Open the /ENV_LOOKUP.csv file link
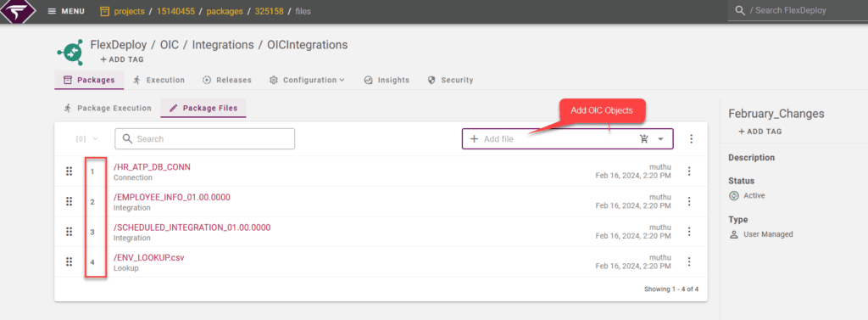Screen dimensions: 868x320 [x=149, y=257]
